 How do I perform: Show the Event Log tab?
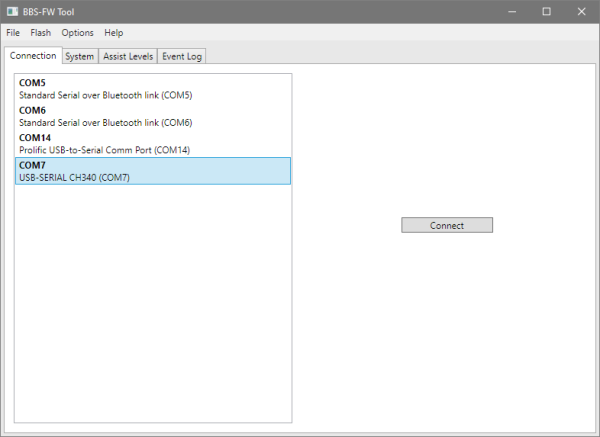pos(181,56)
